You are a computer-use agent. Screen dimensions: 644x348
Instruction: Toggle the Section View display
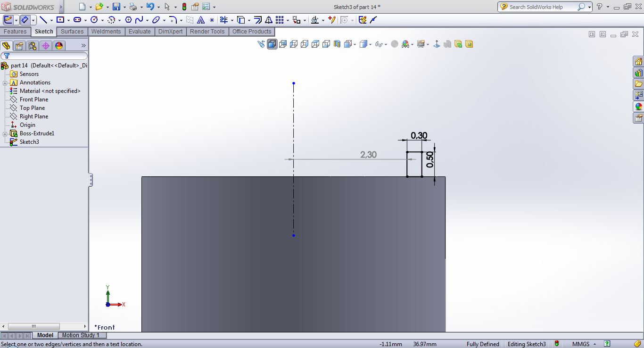point(337,44)
